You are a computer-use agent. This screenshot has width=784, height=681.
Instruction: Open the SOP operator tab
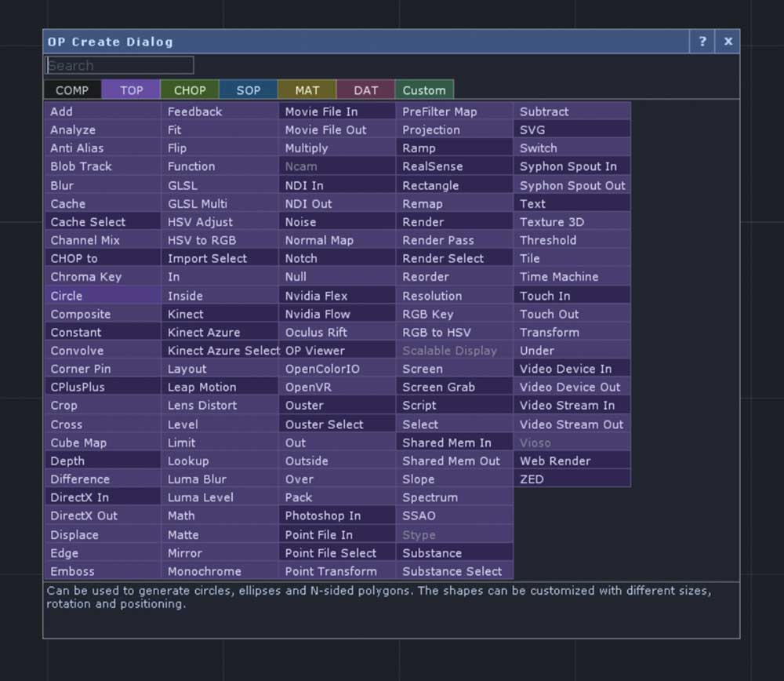[248, 90]
